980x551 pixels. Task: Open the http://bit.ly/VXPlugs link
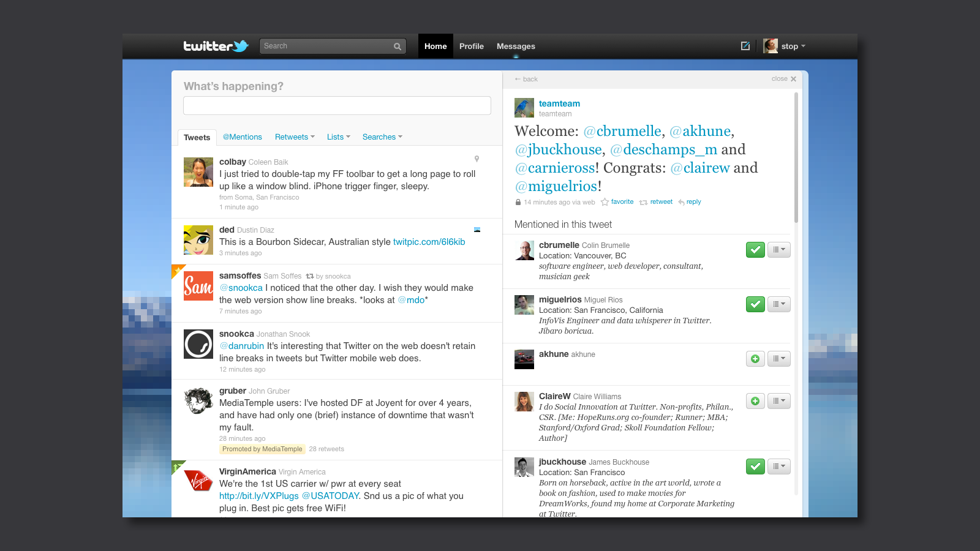pyautogui.click(x=259, y=496)
